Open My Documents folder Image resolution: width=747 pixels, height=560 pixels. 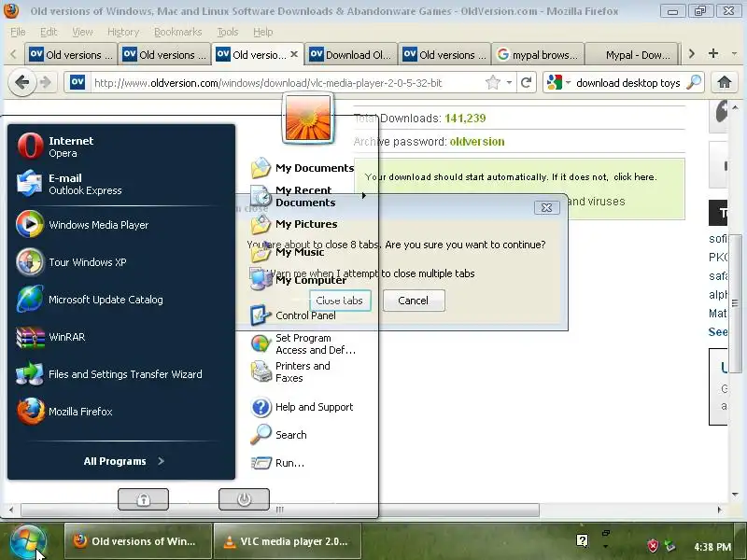click(302, 168)
